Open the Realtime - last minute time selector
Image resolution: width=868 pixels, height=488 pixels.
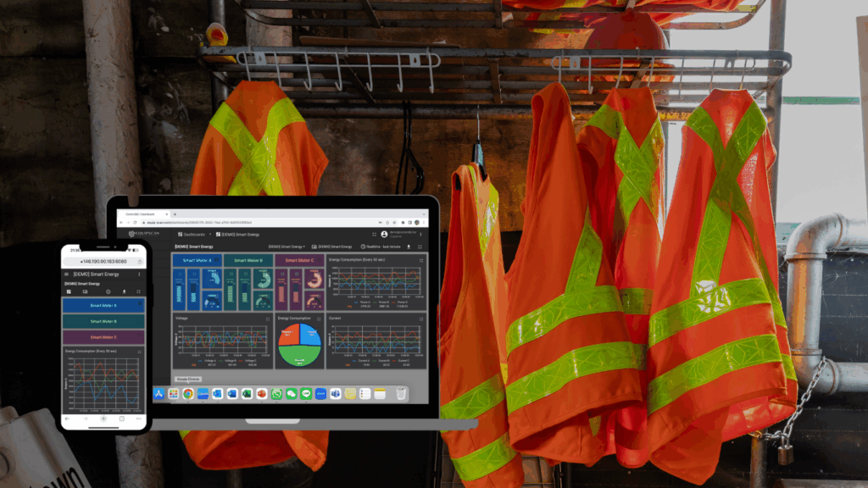click(x=380, y=247)
